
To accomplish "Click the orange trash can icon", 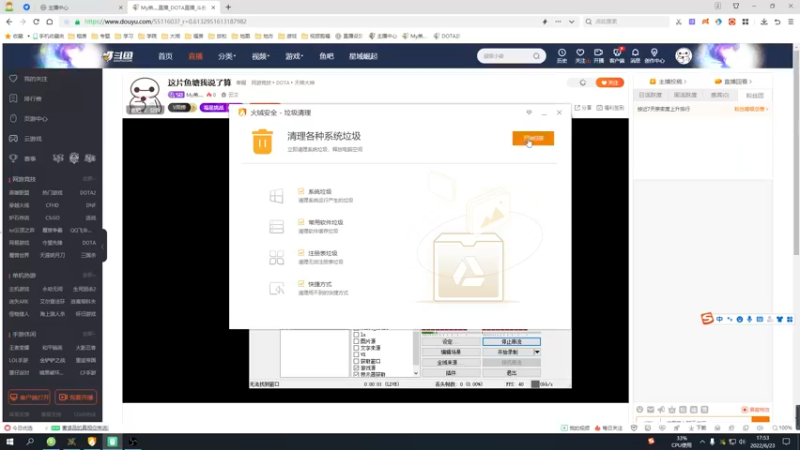I will pos(262,142).
